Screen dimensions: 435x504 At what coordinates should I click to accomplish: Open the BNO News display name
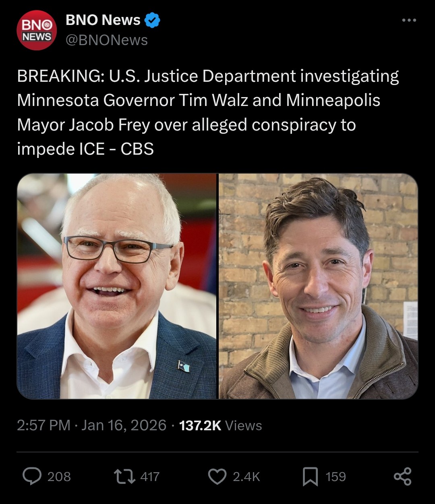[103, 20]
